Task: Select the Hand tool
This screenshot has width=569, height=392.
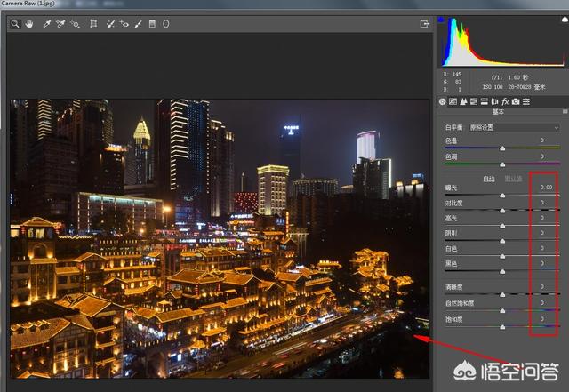Action: coord(29,24)
